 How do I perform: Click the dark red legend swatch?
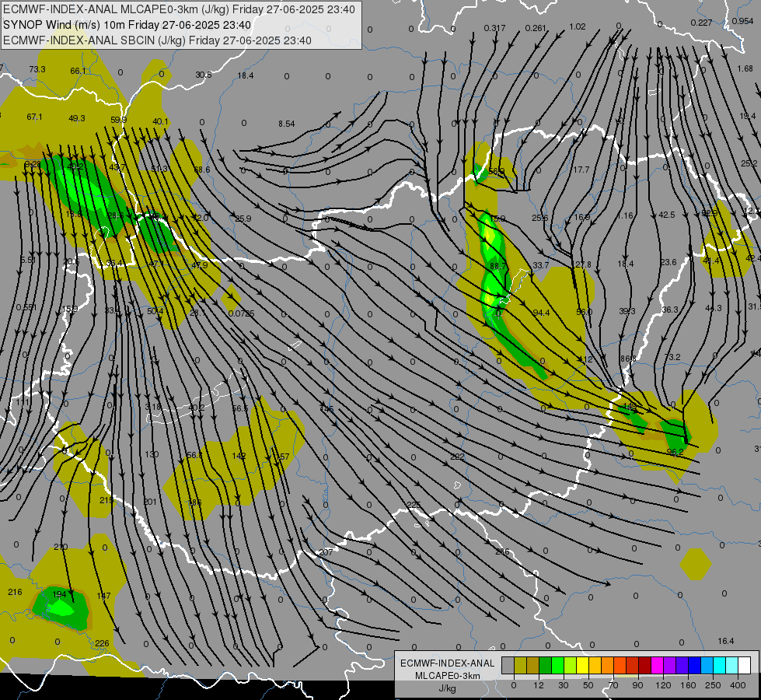pyautogui.click(x=645, y=665)
